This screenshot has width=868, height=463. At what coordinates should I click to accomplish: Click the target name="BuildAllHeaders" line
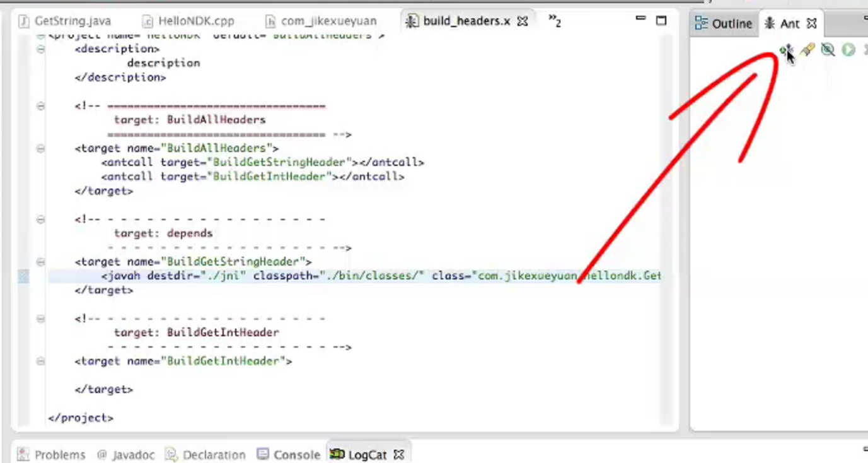tap(176, 148)
